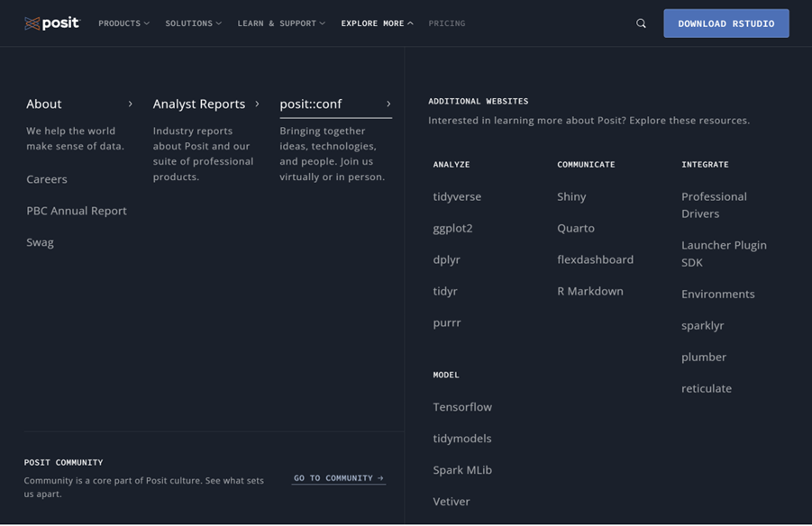Click the Analyze section heading
Screen dimensions: 812x526
452,165
